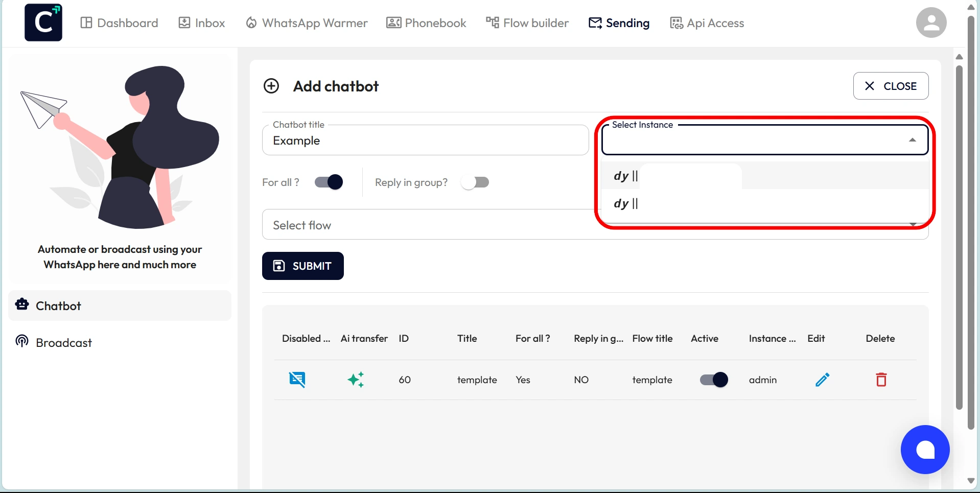Click the Broadcast signal icon in sidebar

[22, 341]
